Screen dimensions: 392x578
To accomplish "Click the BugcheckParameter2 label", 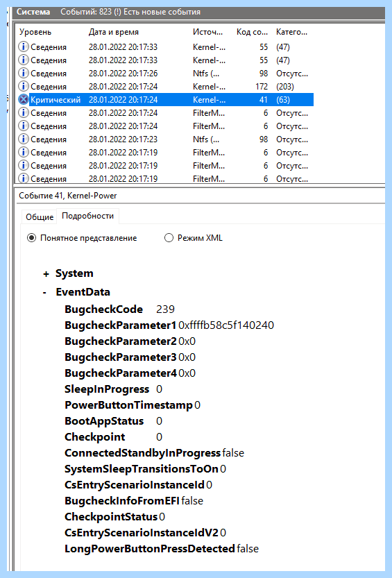I will 121,341.
